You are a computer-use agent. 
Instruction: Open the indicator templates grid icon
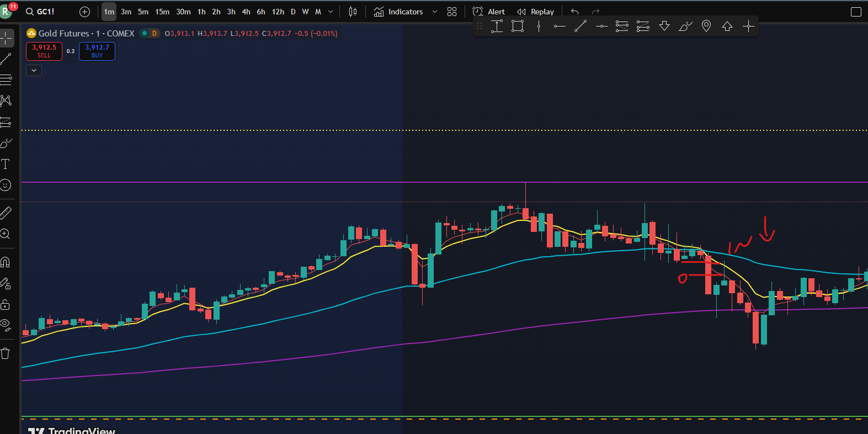(x=452, y=12)
